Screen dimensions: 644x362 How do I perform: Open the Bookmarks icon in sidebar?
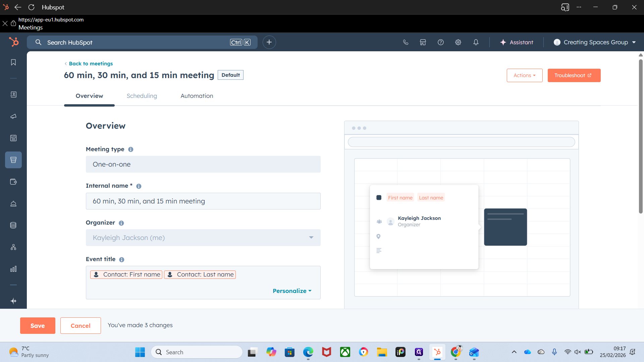(13, 62)
